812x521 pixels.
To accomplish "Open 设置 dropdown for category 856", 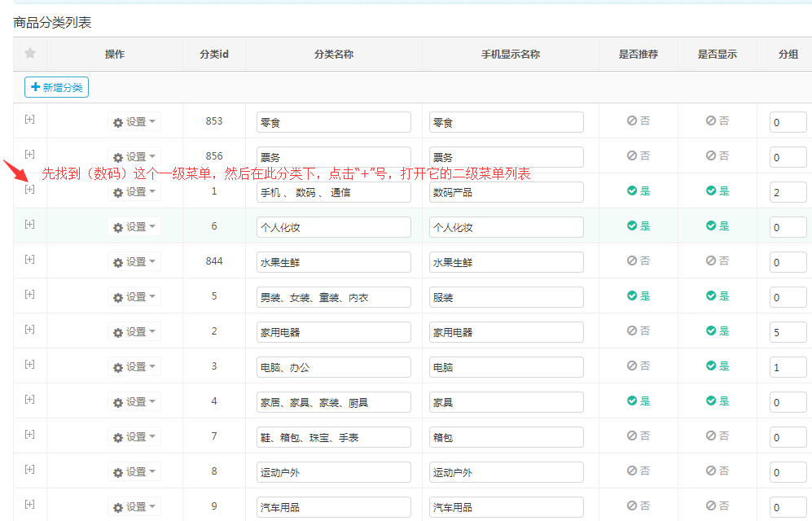I will click(134, 157).
